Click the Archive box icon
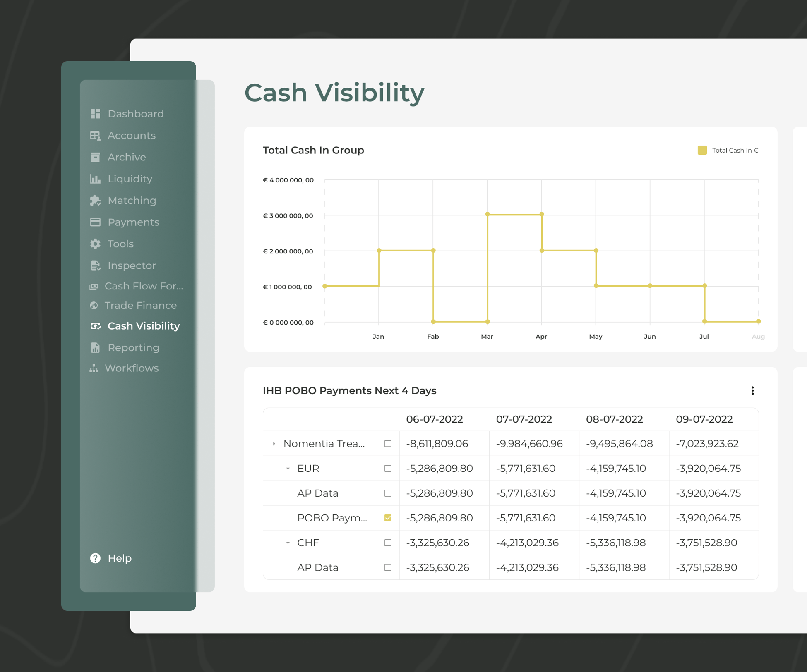The height and width of the screenshot is (672, 807). (x=95, y=157)
